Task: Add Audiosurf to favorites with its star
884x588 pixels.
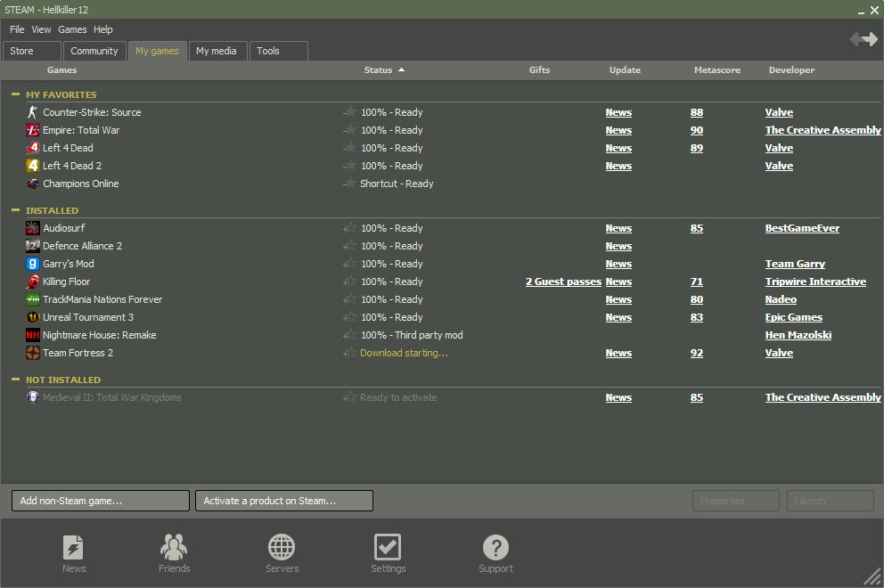Action: click(349, 228)
